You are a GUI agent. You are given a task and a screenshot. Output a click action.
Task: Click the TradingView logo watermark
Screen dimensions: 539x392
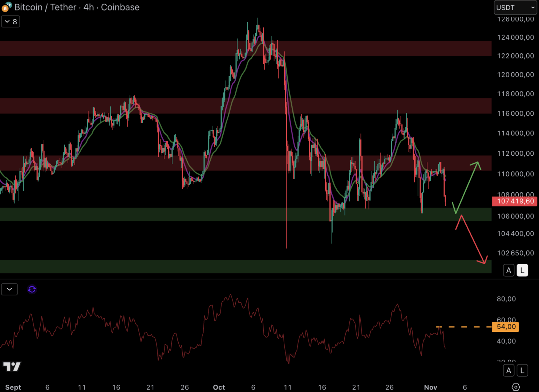(x=12, y=367)
